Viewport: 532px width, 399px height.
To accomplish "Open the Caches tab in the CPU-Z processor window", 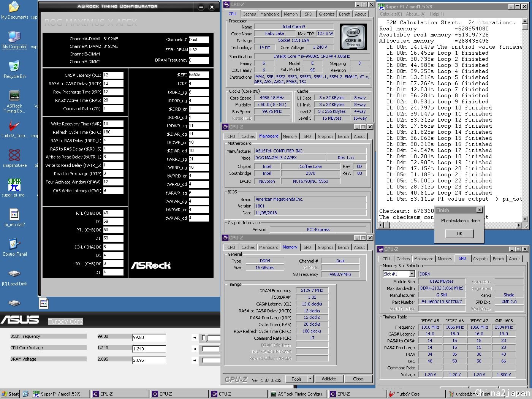I will tap(249, 14).
